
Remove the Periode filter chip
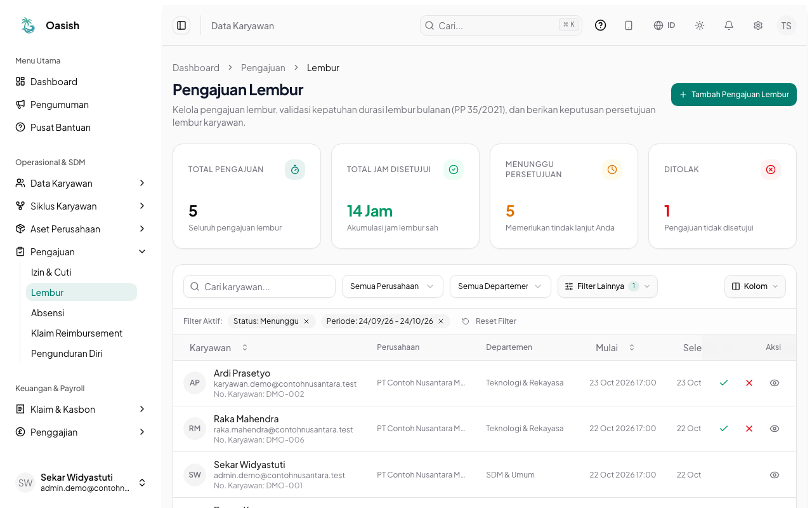[x=441, y=321]
